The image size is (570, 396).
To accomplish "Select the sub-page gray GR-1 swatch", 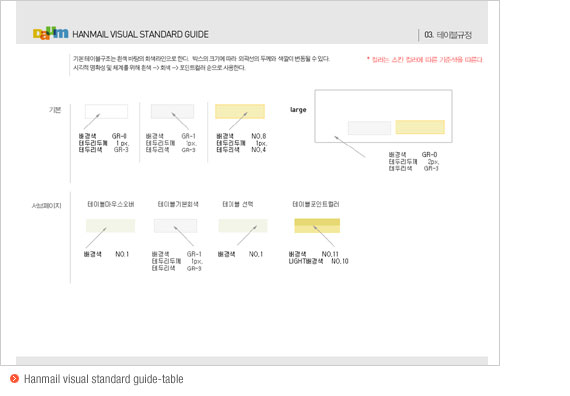I will click(176, 225).
